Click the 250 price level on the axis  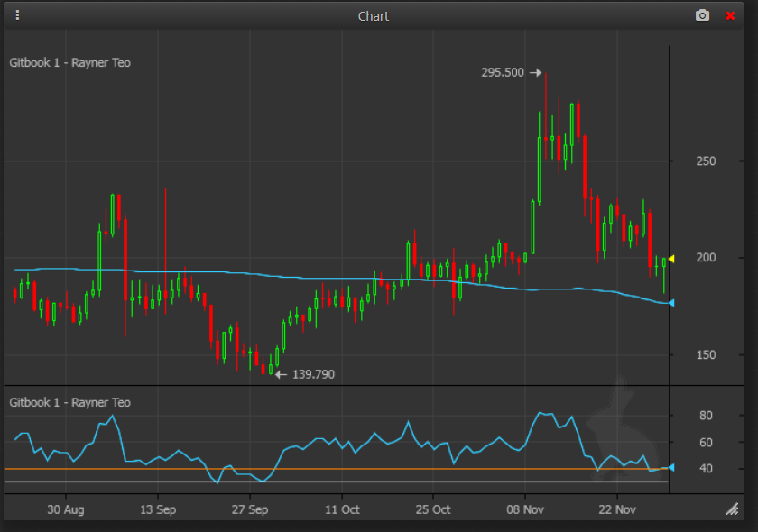tap(706, 161)
